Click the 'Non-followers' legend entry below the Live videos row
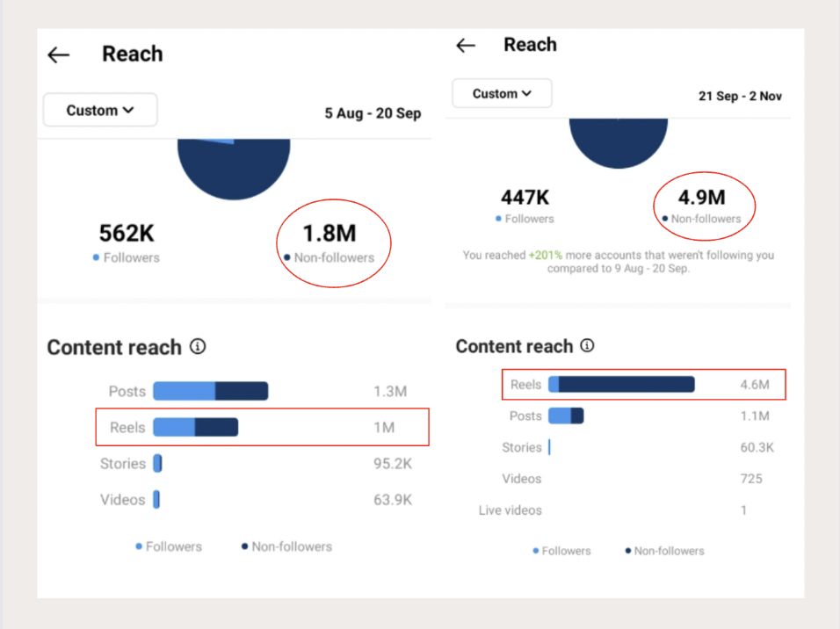 665,551
